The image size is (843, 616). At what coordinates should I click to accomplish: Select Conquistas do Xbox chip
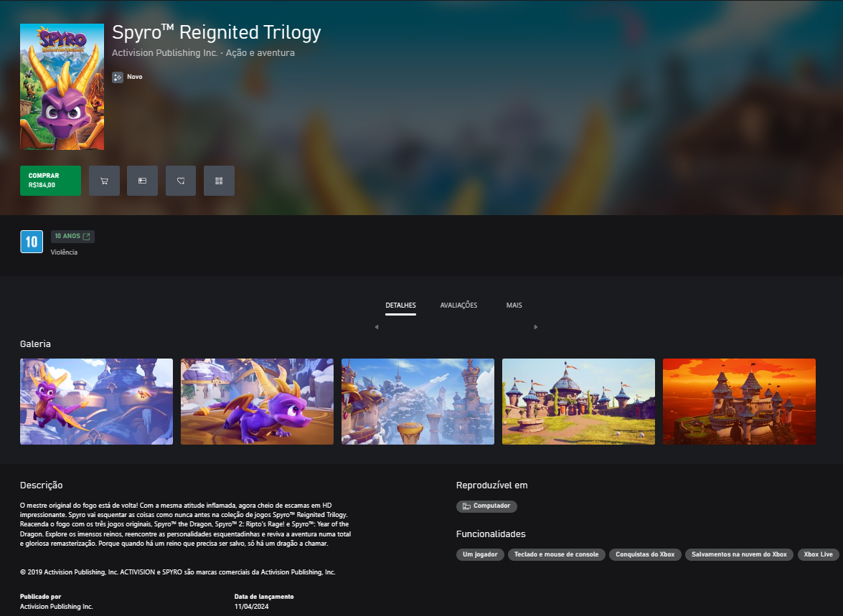point(645,555)
